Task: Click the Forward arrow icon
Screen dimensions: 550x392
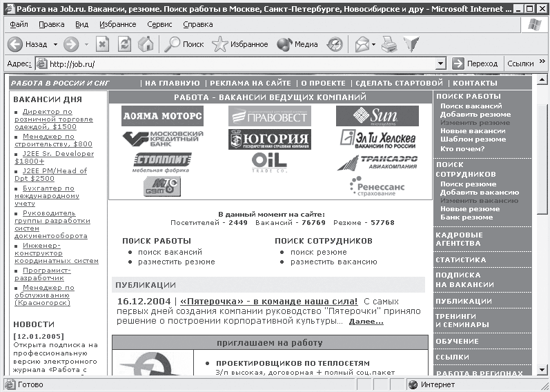Action: coord(70,44)
